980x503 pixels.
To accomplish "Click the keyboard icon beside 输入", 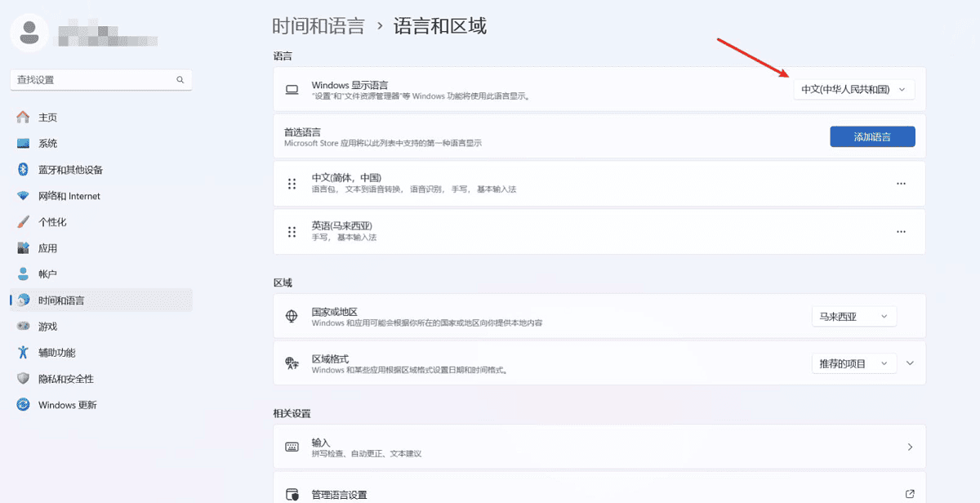I will point(292,447).
